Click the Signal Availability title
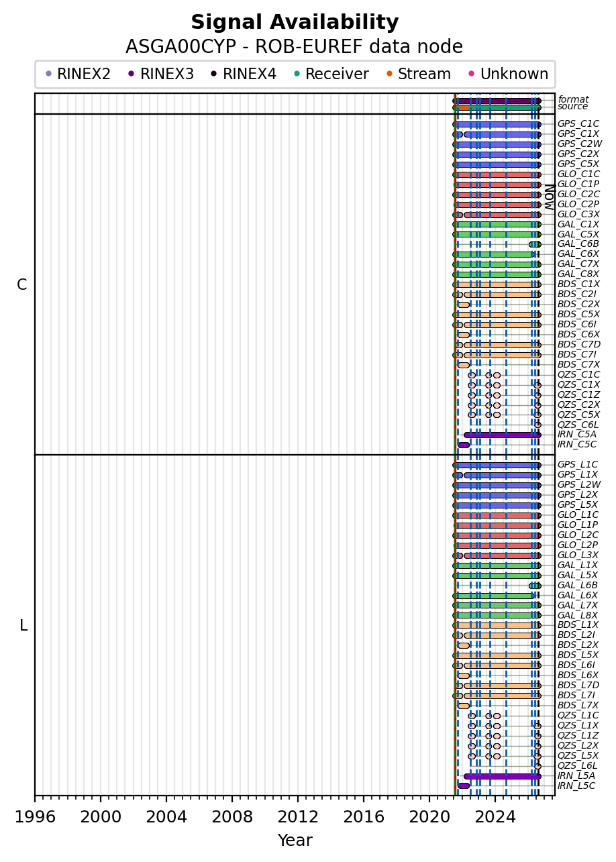Image resolution: width=616 pixels, height=862 pixels. [x=295, y=23]
